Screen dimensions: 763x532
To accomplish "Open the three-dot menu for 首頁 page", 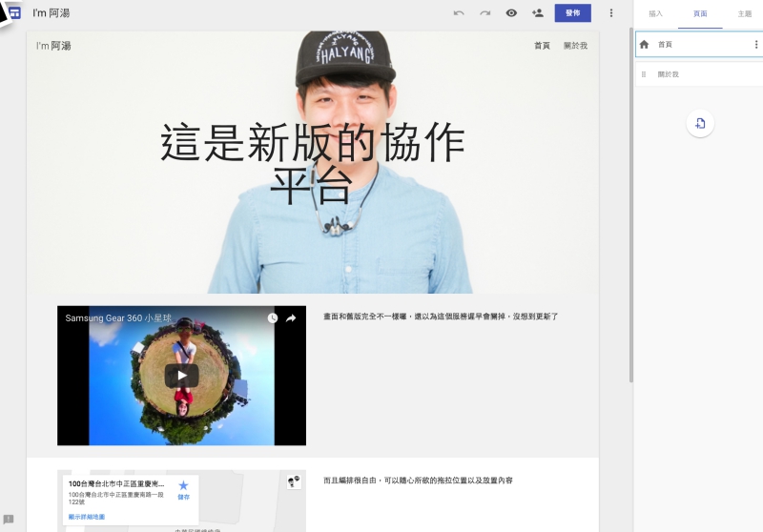I will click(755, 44).
